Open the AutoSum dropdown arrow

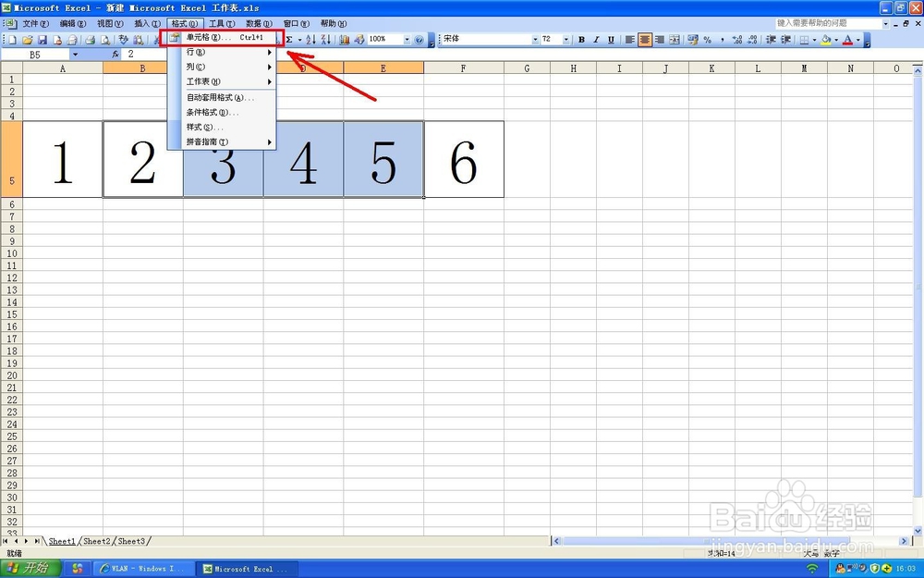click(x=299, y=40)
